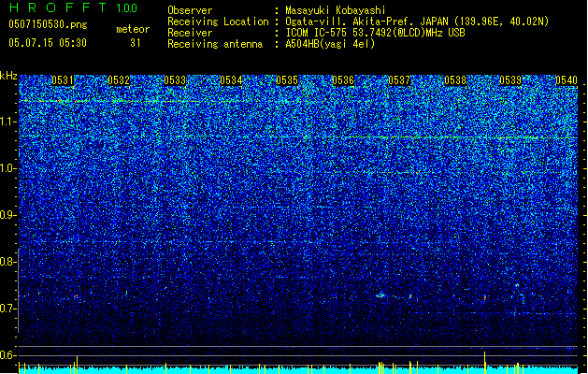Image resolution: width=588 pixels, height=374 pixels.
Task: Click the red meteor echo below 0531 marker
Action: point(76,296)
